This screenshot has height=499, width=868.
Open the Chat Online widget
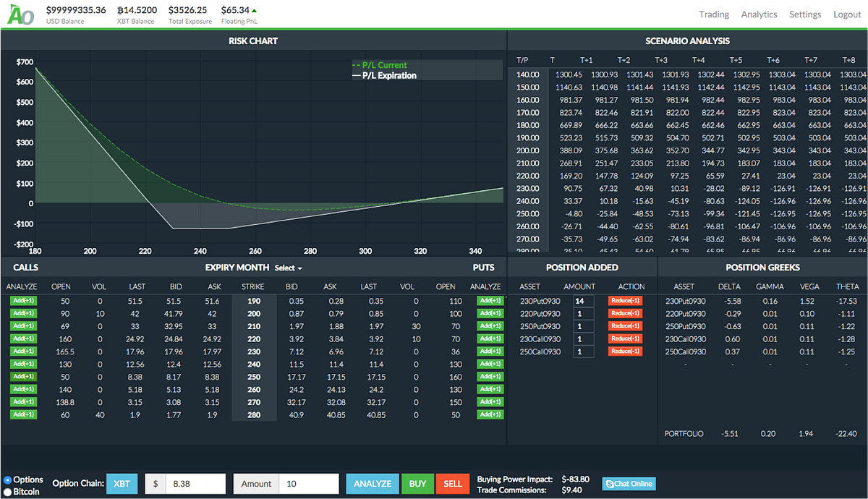click(627, 484)
